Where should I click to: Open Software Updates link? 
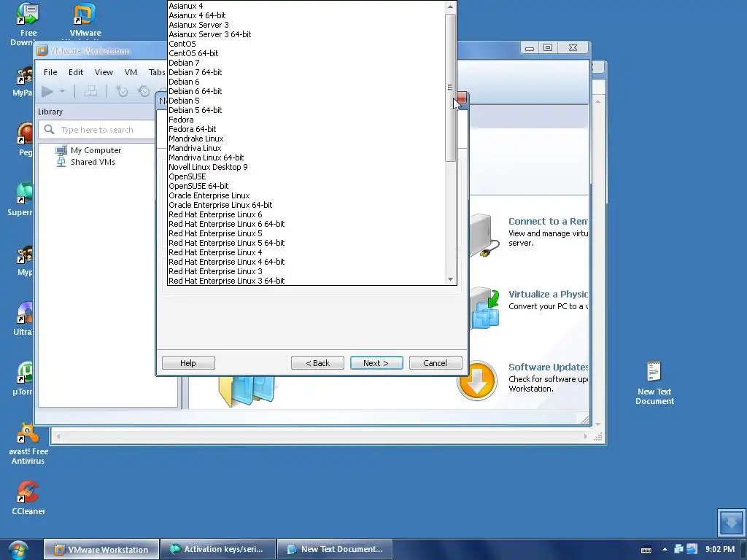[548, 367]
